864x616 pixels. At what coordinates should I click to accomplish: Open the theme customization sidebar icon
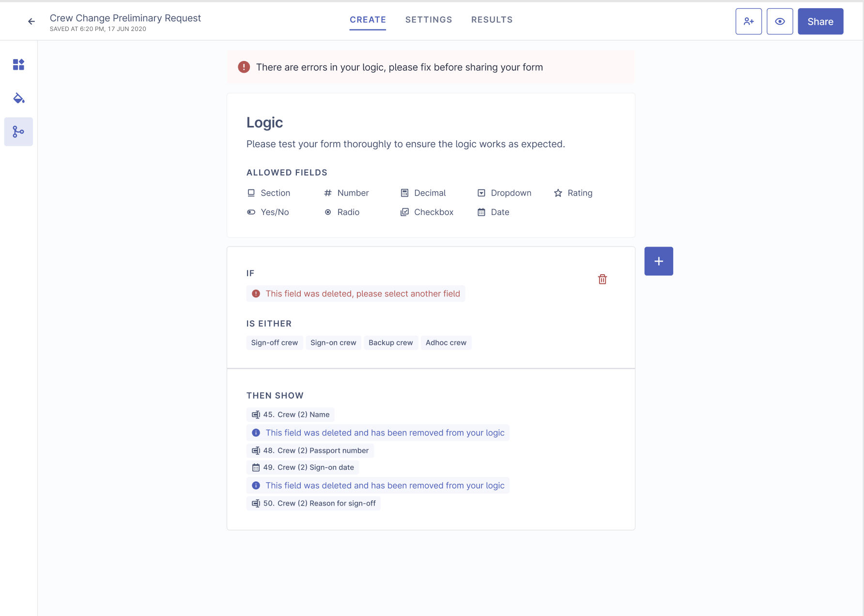click(x=18, y=98)
